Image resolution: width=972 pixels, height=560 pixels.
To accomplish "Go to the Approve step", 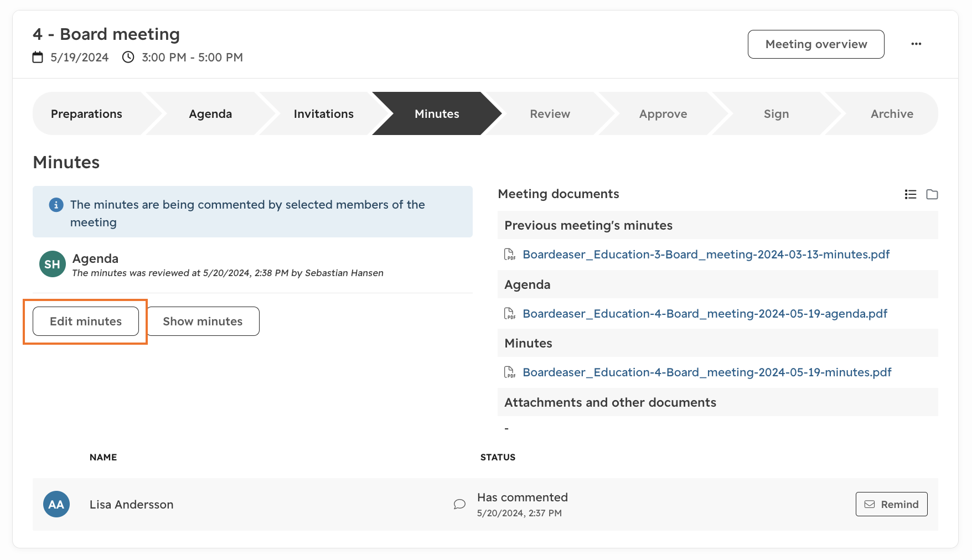I will click(663, 113).
